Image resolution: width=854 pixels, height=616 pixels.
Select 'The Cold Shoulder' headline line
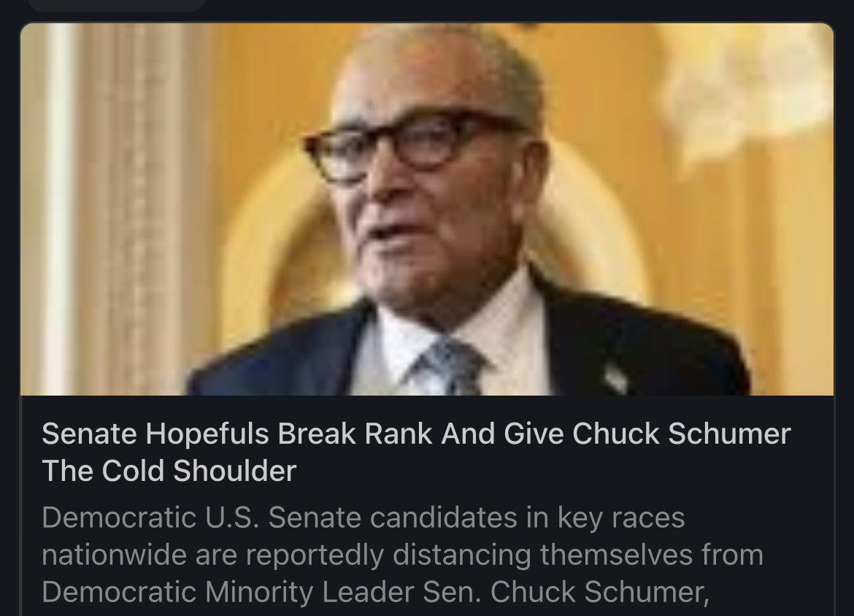coord(169,471)
